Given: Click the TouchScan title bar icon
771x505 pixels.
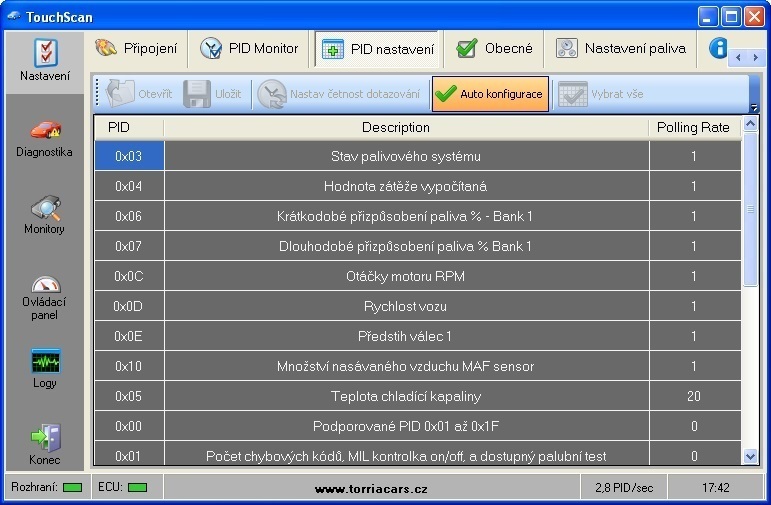Looking at the screenshot, I should [14, 16].
